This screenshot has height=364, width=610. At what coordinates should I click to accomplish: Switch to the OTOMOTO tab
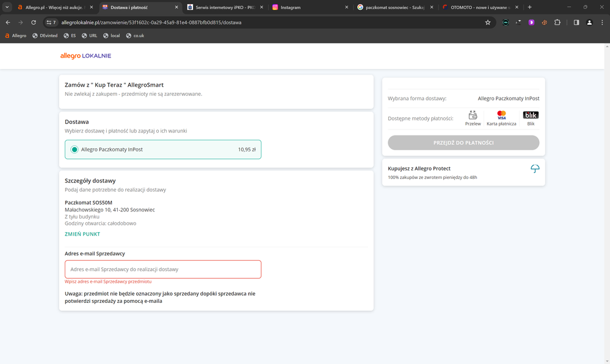click(480, 7)
